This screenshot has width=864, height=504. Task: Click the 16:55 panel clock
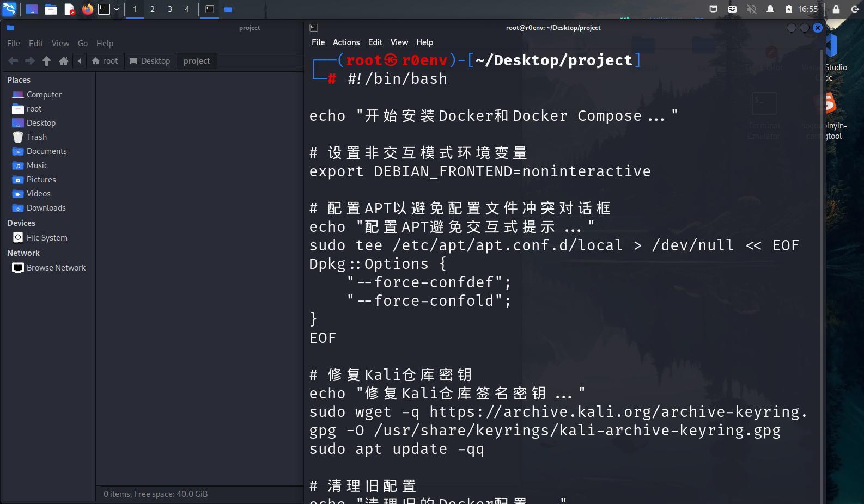tap(808, 9)
